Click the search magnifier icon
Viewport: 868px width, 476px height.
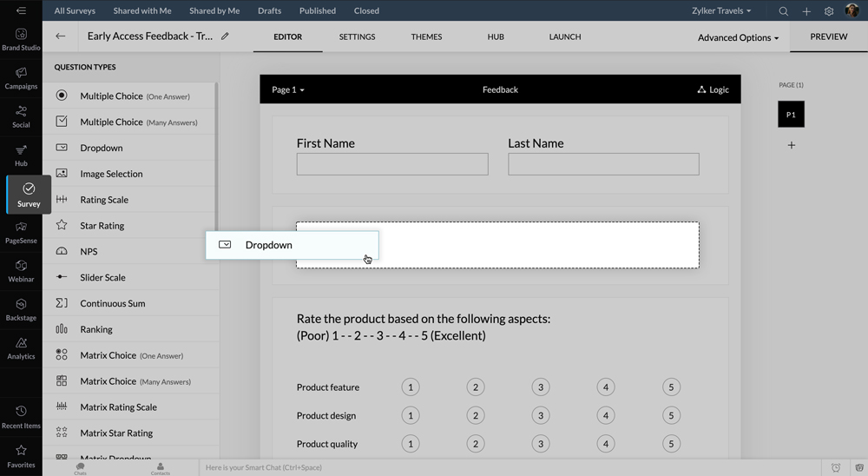click(784, 11)
